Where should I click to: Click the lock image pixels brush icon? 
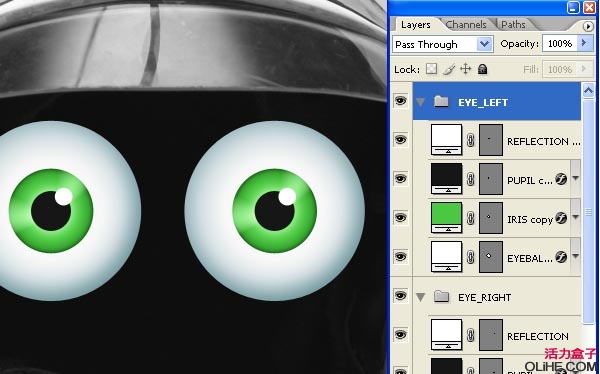(x=449, y=69)
